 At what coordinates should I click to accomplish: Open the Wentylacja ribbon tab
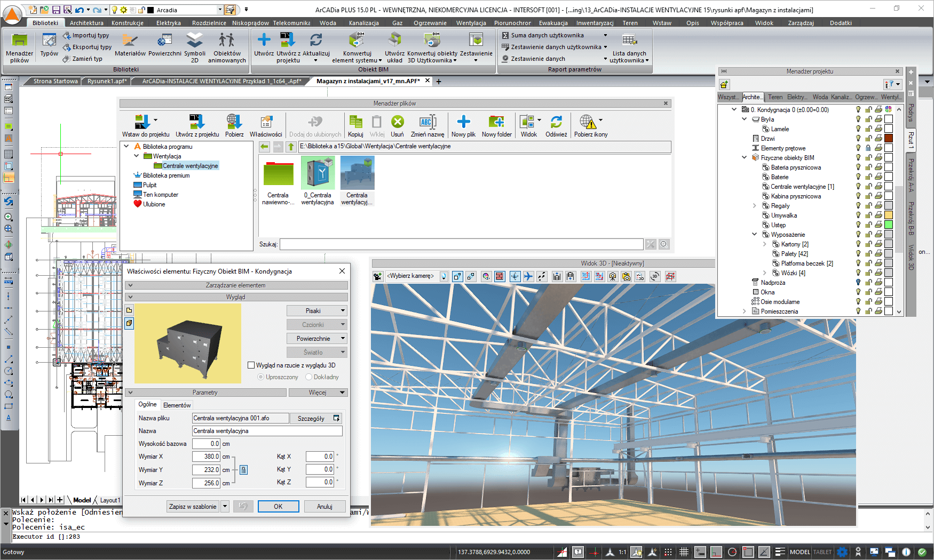coord(471,23)
